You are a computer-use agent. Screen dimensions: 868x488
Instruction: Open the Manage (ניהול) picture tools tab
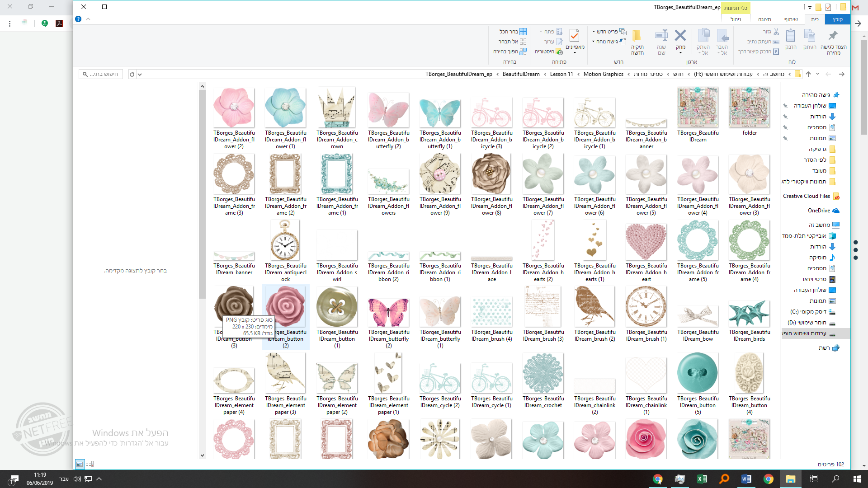(x=736, y=19)
